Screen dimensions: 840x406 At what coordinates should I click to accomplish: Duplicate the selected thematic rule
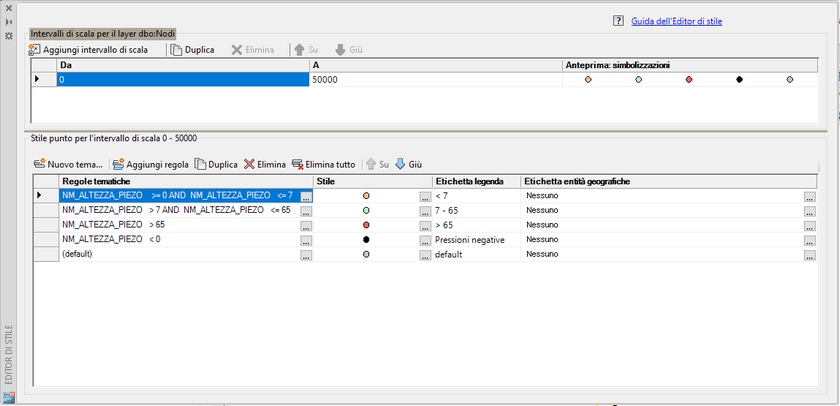[216, 164]
